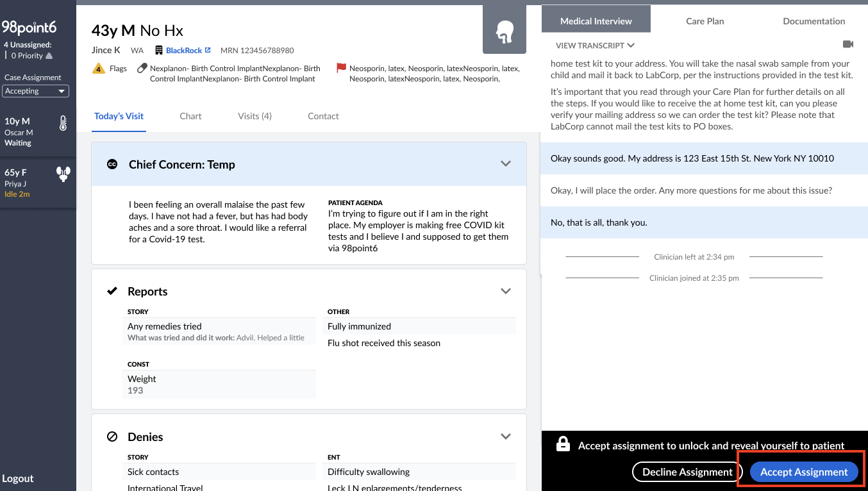This screenshot has width=868, height=491.
Task: Open the Contact tab
Action: (x=323, y=116)
